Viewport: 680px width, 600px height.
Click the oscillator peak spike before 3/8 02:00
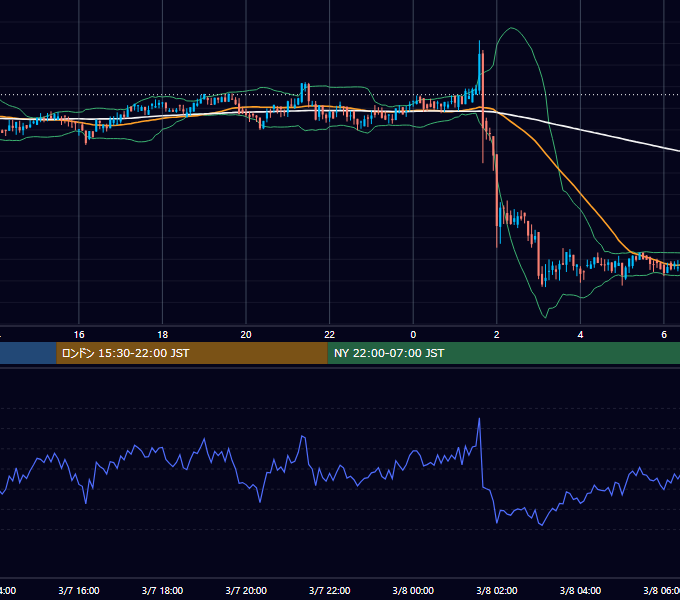tap(479, 419)
